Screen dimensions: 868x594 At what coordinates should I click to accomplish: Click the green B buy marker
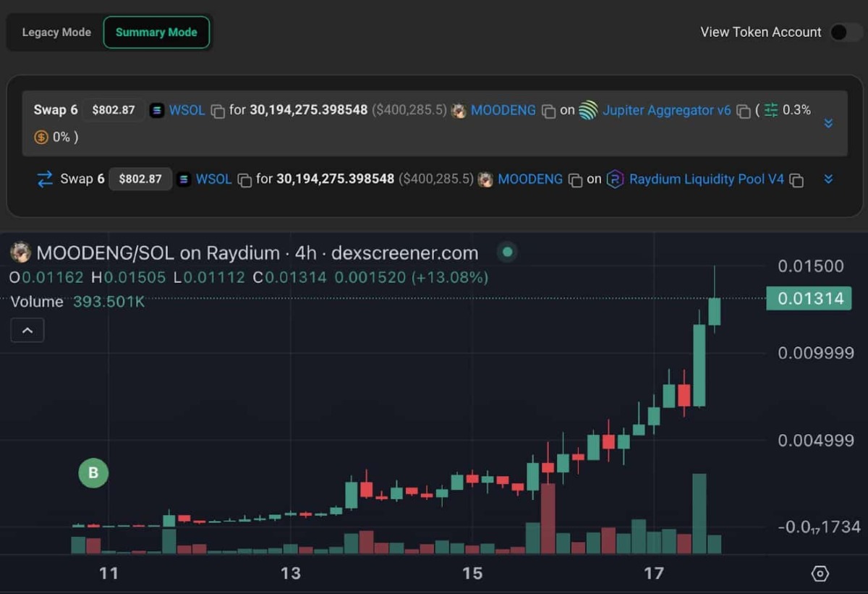coord(93,473)
